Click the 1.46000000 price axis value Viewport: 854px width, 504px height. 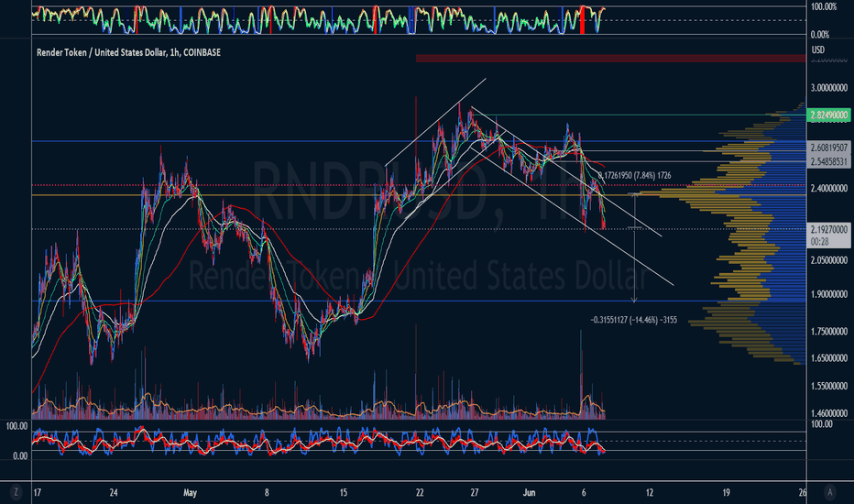(829, 413)
